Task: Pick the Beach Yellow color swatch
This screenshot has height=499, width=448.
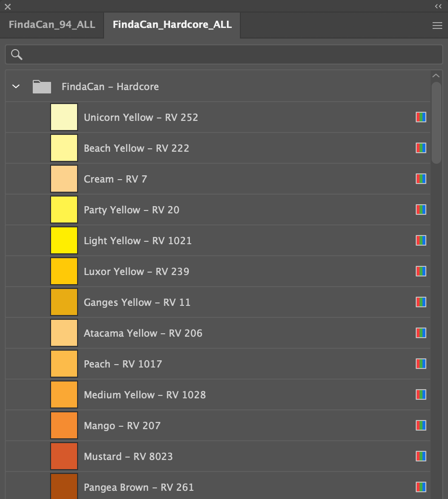Action: pos(64,148)
